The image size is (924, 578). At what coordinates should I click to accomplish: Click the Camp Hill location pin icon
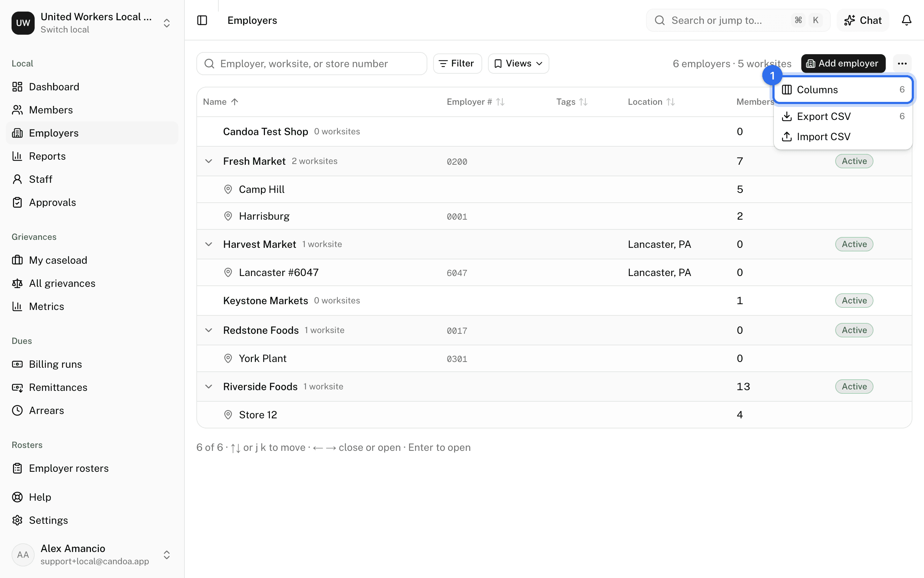[x=228, y=189]
